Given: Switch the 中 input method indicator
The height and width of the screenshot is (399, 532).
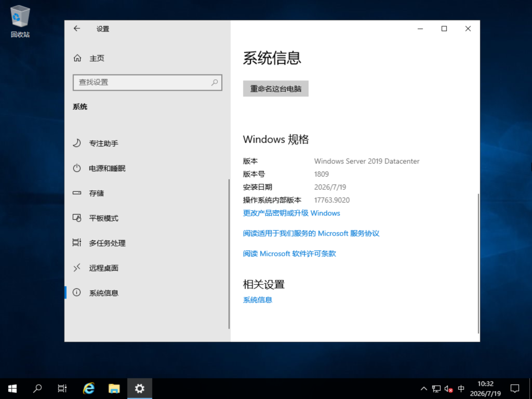Looking at the screenshot, I should 461,389.
